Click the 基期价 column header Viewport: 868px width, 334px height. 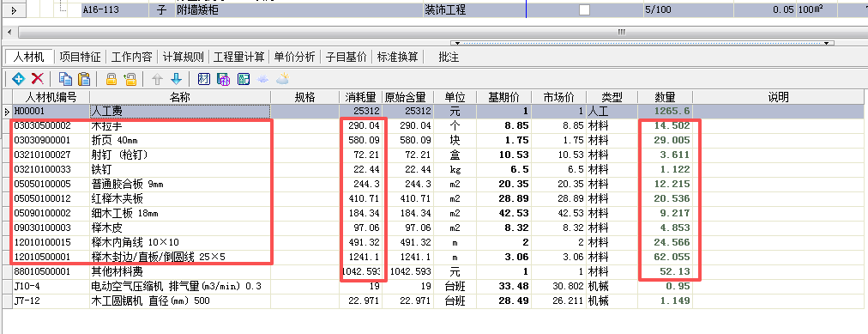[x=503, y=97]
